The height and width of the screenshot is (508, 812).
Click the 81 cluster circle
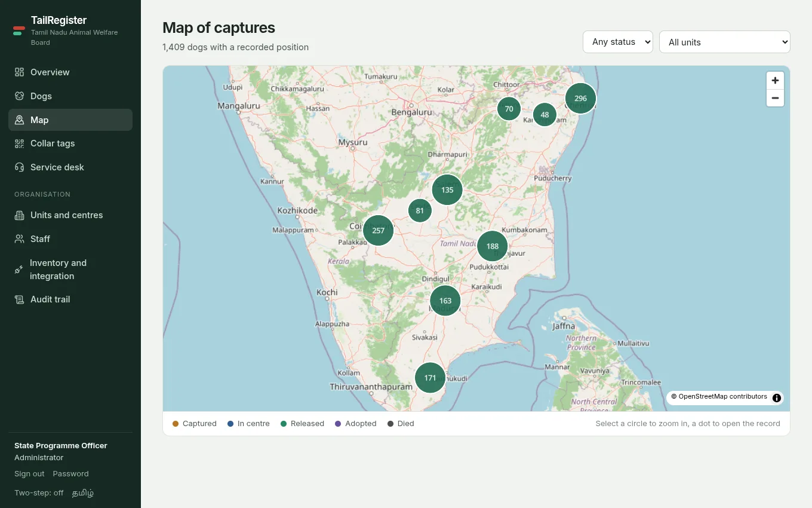pyautogui.click(x=420, y=210)
